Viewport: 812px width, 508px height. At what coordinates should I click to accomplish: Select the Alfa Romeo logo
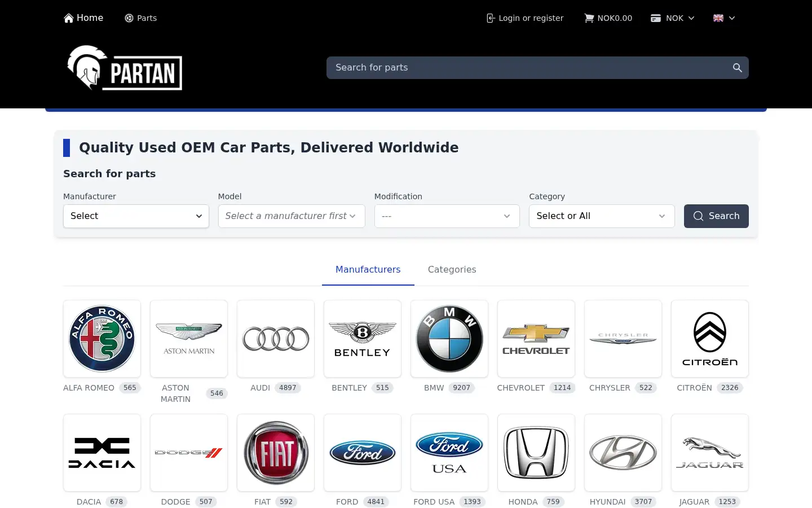point(102,339)
